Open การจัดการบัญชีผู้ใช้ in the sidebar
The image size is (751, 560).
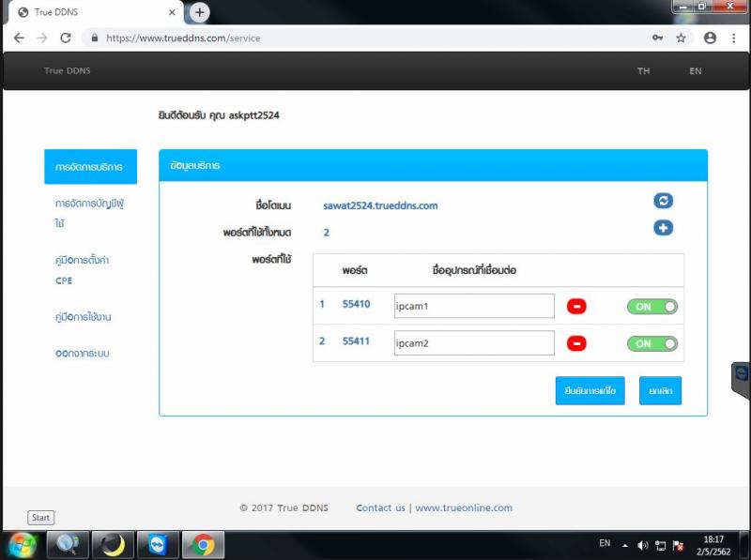pos(89,213)
